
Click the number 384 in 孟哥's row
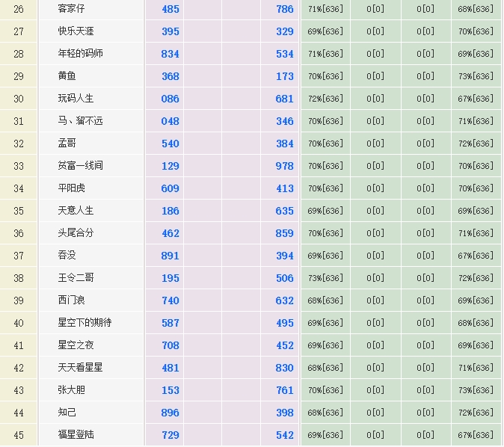pos(284,144)
